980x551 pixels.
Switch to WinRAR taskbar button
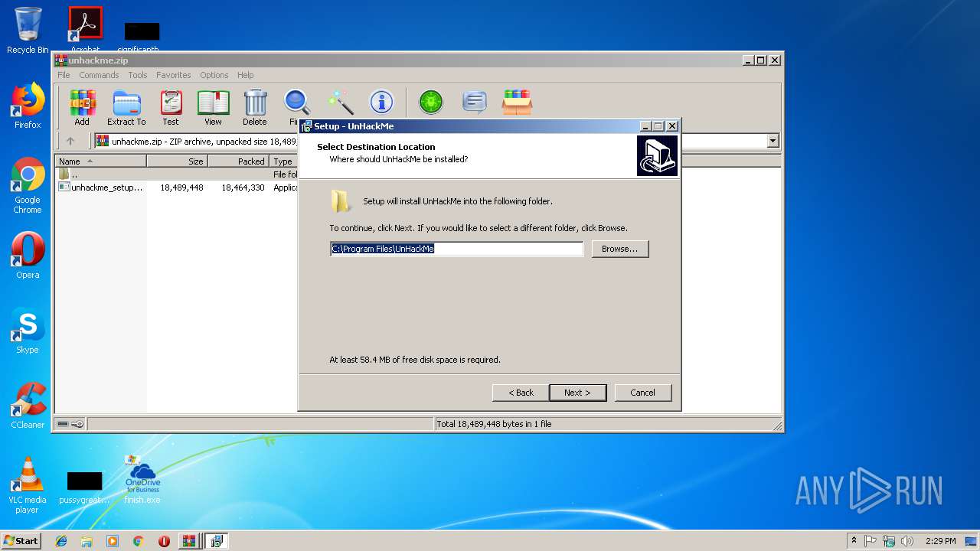188,541
